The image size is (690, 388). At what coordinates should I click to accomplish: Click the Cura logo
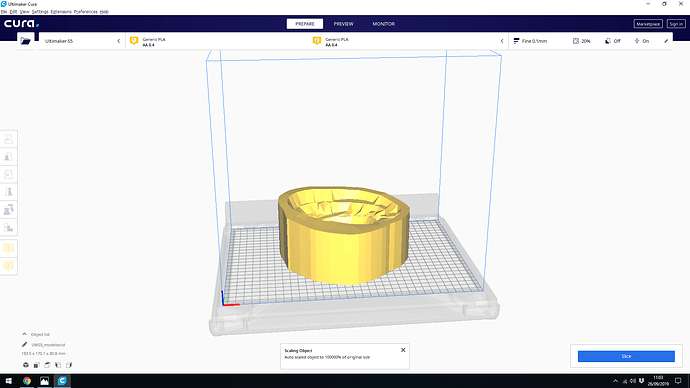pos(21,24)
